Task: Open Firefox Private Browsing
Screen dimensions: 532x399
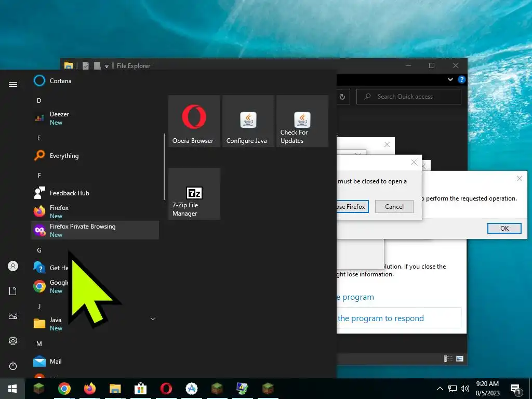Action: (x=95, y=230)
